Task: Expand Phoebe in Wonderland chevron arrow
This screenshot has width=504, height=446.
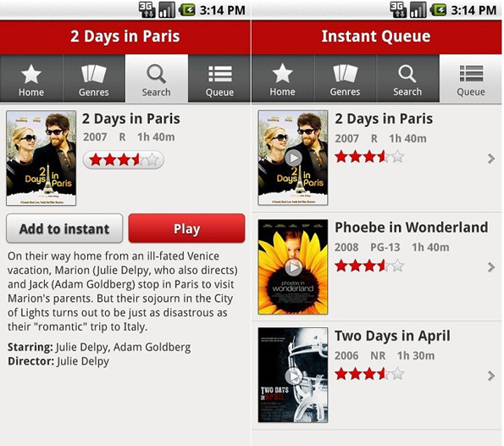Action: pos(490,267)
